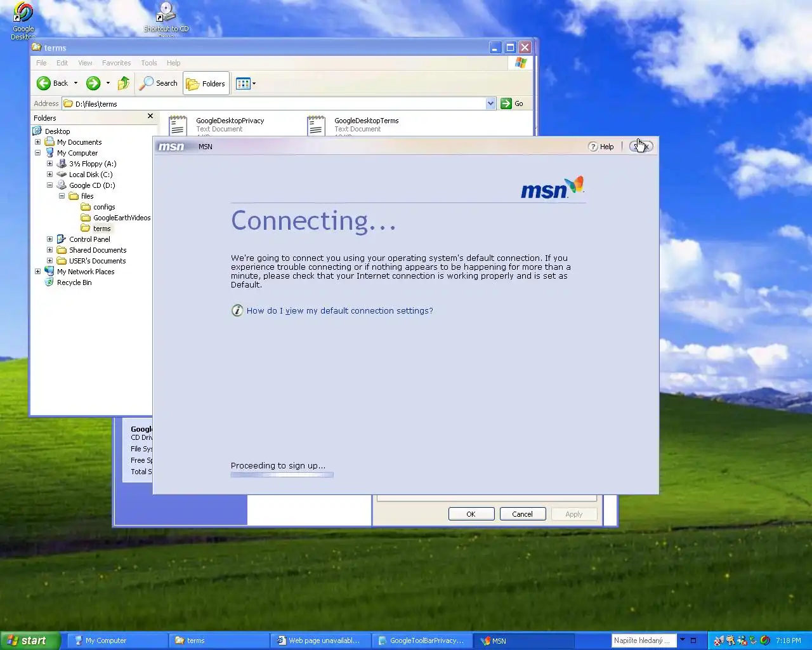Click the Help button in MSN window
The image size is (812, 650).
pos(601,147)
